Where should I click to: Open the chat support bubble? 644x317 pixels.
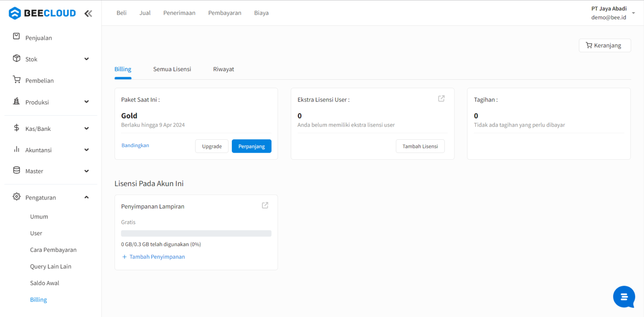[624, 296]
